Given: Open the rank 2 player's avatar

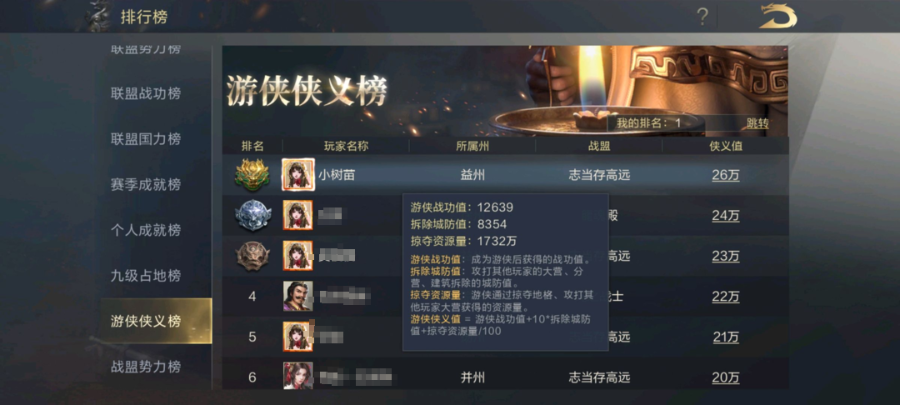Looking at the screenshot, I should click(x=298, y=215).
